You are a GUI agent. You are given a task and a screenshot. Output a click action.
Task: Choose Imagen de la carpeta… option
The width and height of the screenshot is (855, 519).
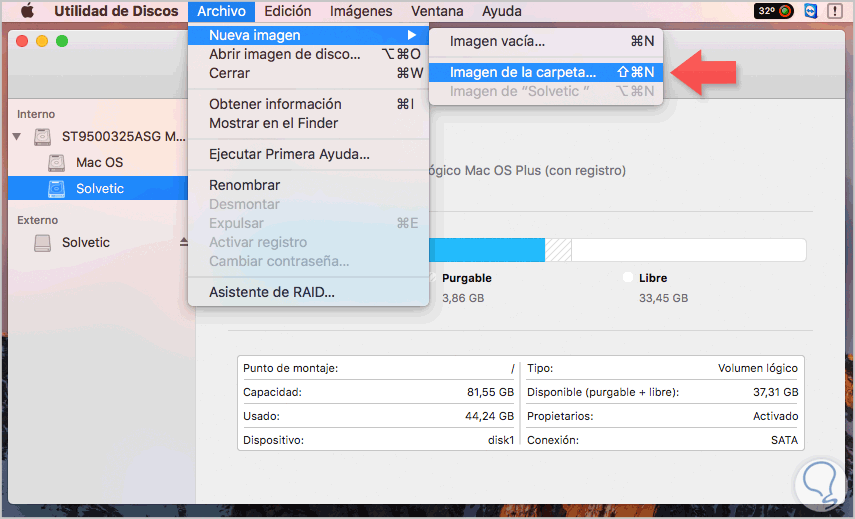(546, 73)
